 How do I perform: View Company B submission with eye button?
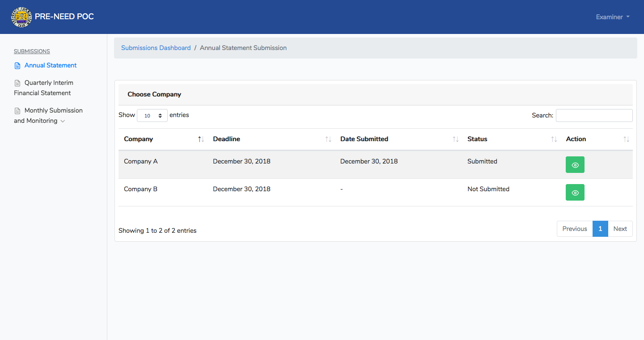[575, 193]
